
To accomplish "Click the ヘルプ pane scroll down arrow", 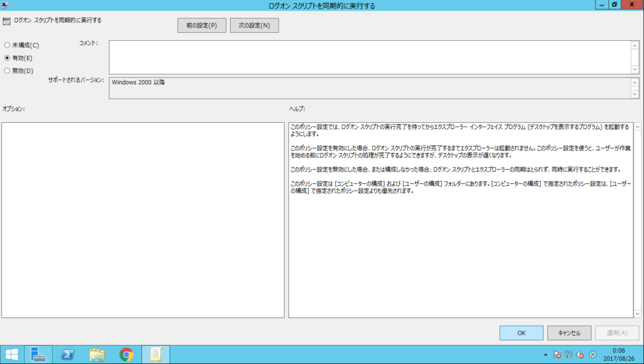I will (x=638, y=314).
